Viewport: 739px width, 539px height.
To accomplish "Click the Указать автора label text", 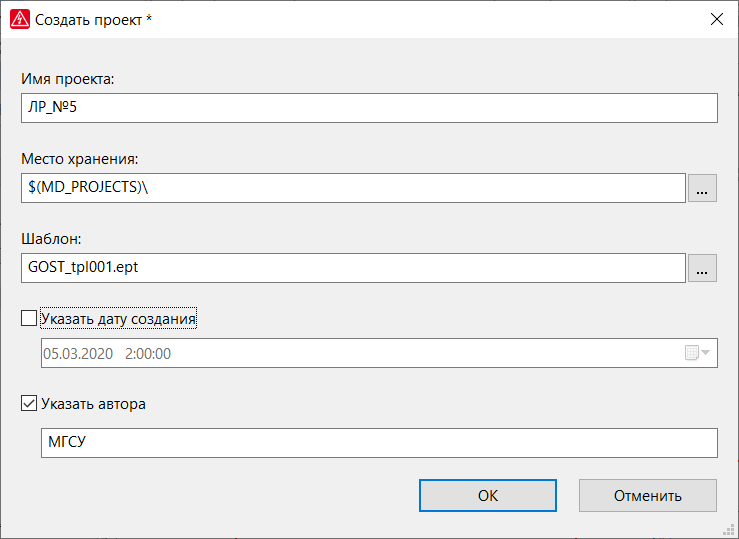I will (93, 404).
